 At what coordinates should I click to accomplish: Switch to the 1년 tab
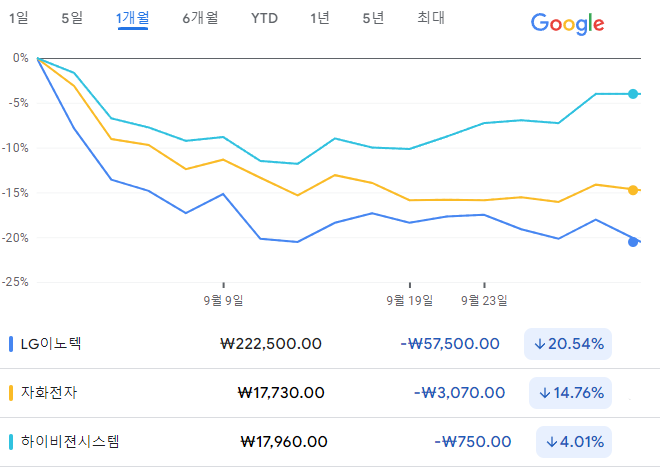tap(320, 18)
